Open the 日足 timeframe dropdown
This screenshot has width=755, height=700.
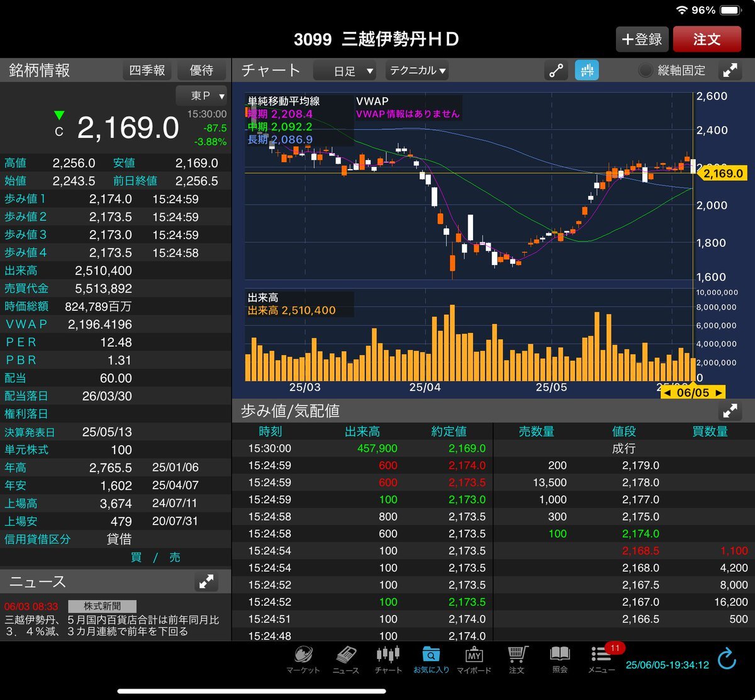click(345, 71)
